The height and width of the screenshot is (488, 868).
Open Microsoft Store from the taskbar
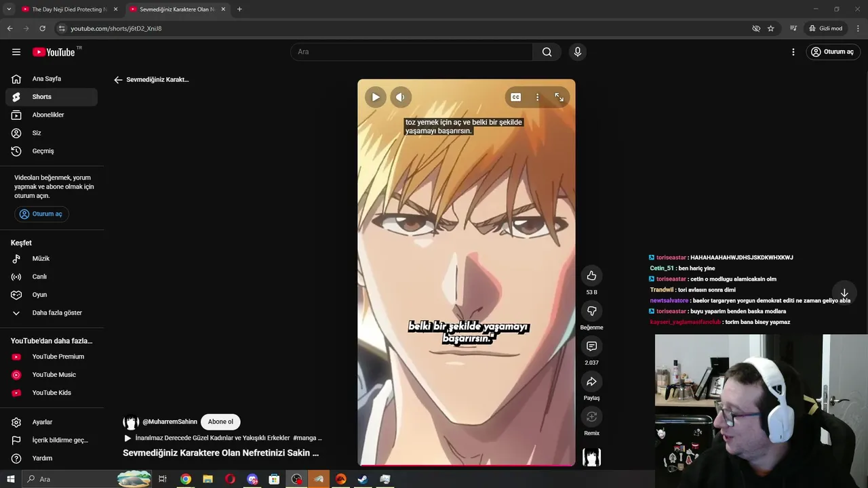pyautogui.click(x=274, y=479)
